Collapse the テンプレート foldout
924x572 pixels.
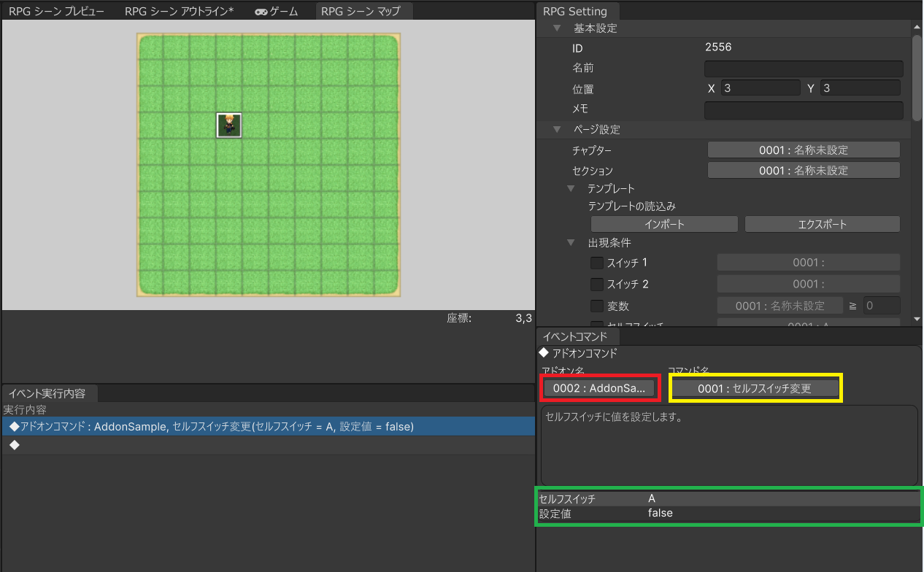point(572,188)
